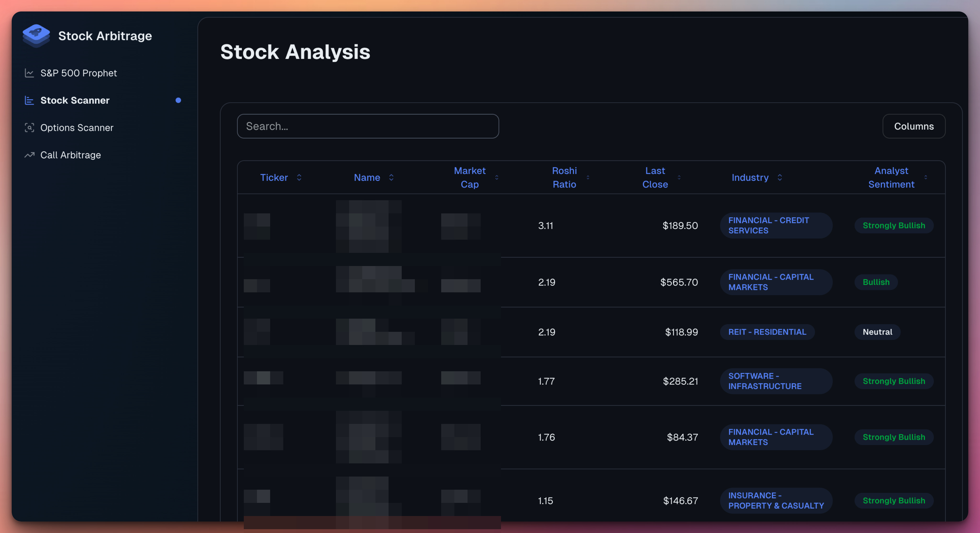
Task: Click the S&P 500 Prophet chart icon
Action: (29, 73)
